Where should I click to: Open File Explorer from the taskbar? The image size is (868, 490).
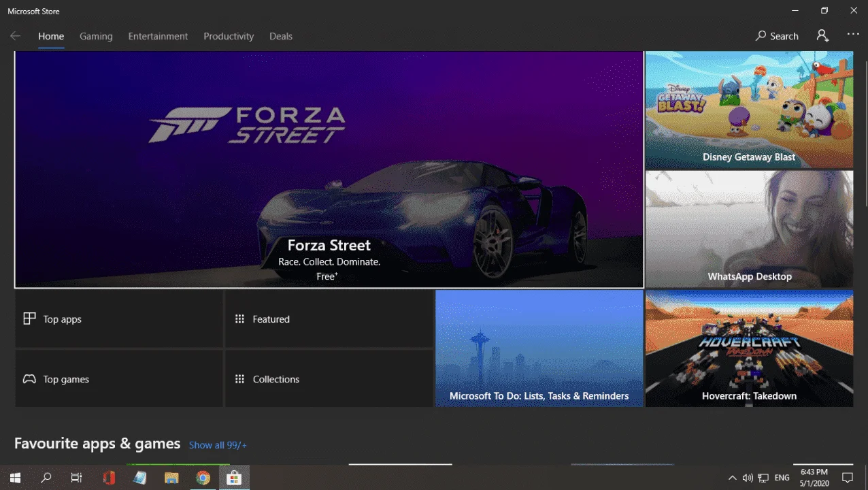(x=171, y=478)
